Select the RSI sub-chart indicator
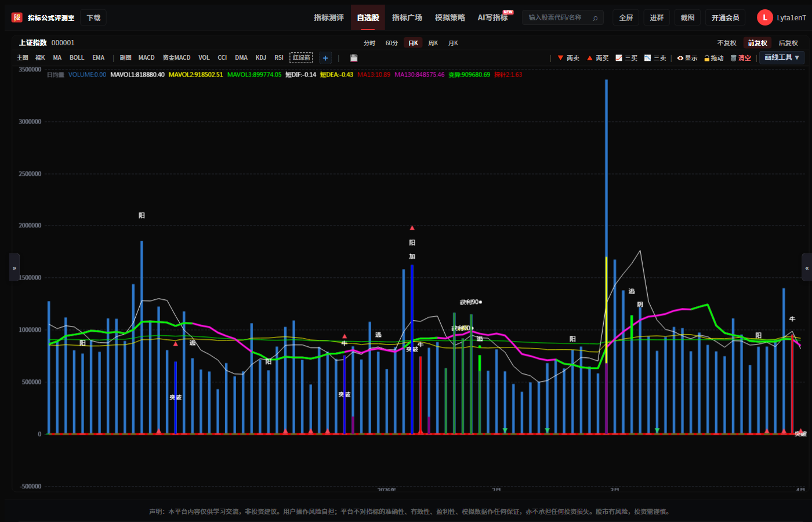The image size is (812, 522). click(279, 58)
